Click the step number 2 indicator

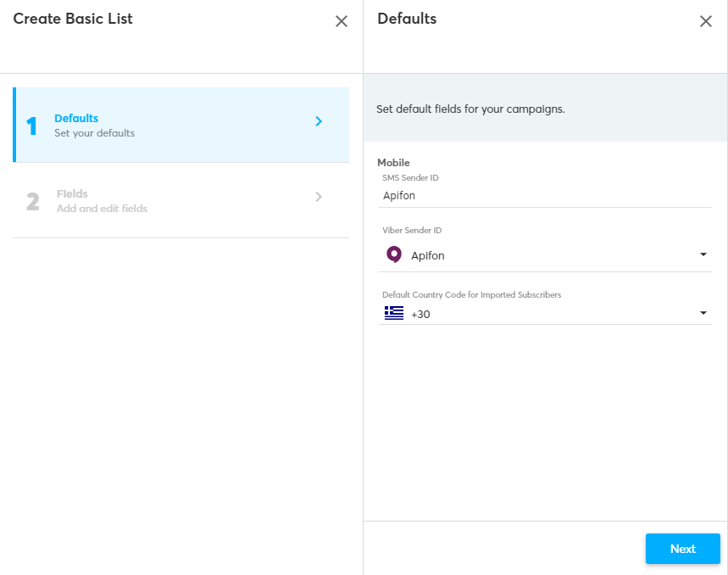coord(32,202)
